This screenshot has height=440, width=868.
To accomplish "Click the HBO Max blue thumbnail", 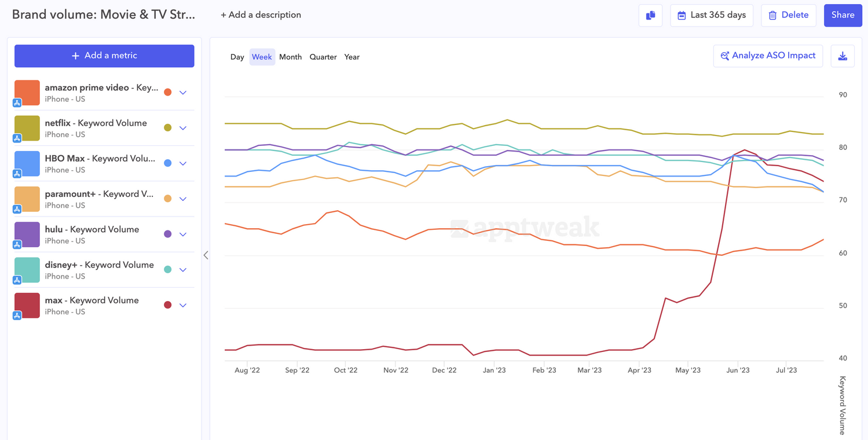I will coord(27,163).
